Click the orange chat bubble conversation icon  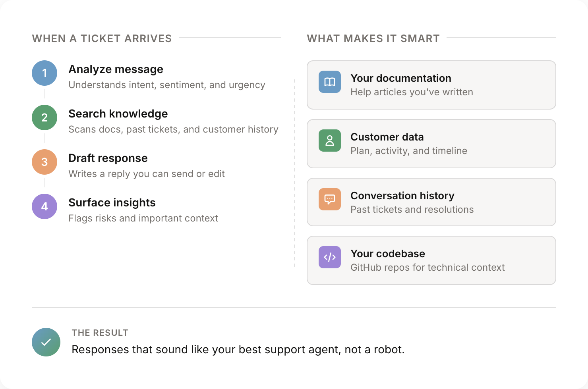(330, 199)
